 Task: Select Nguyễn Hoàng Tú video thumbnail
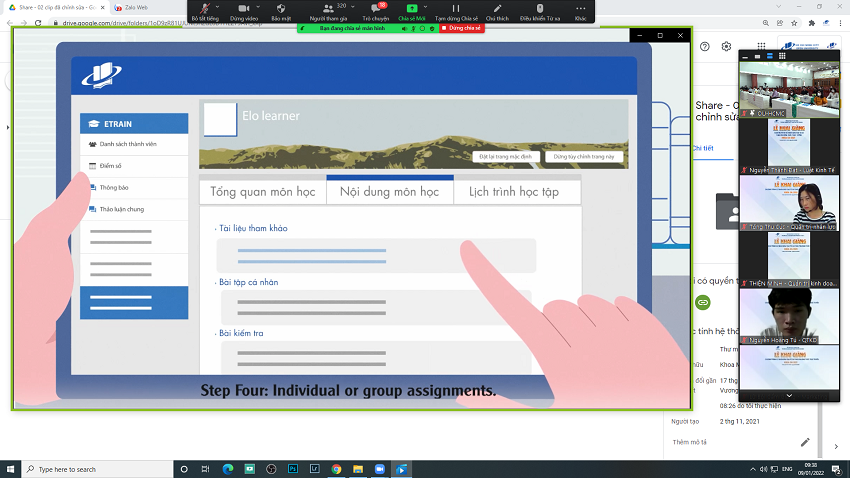[786, 320]
